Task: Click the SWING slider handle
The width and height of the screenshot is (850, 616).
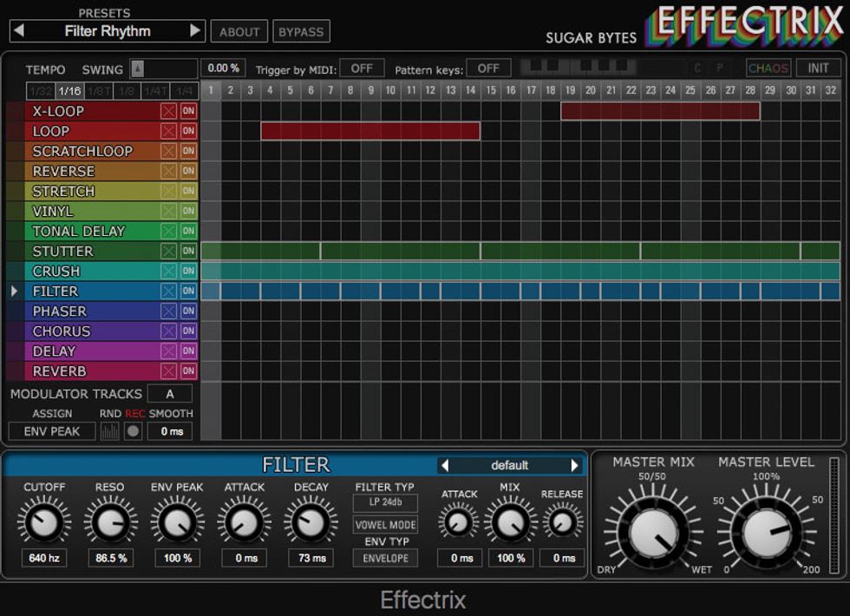Action: tap(138, 69)
